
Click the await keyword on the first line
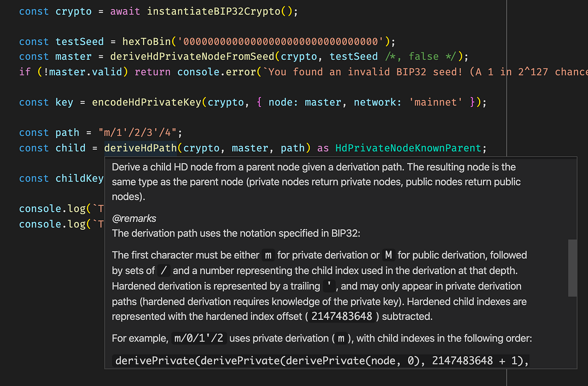125,11
